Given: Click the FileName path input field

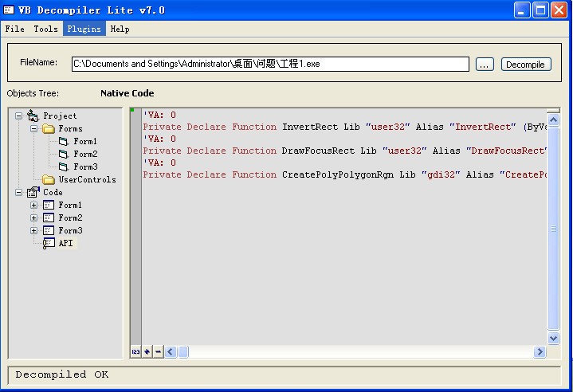Looking at the screenshot, I should click(270, 64).
